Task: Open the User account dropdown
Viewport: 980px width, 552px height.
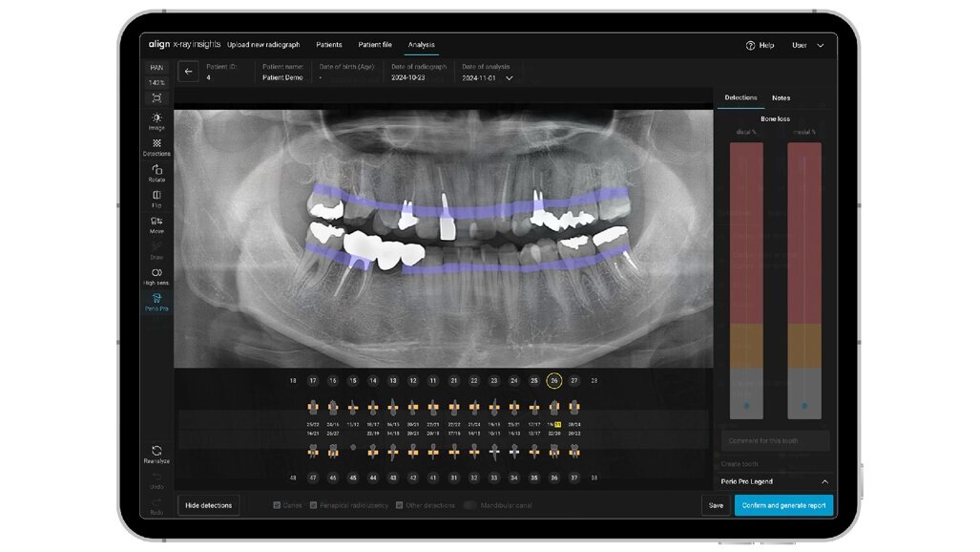Action: [806, 45]
